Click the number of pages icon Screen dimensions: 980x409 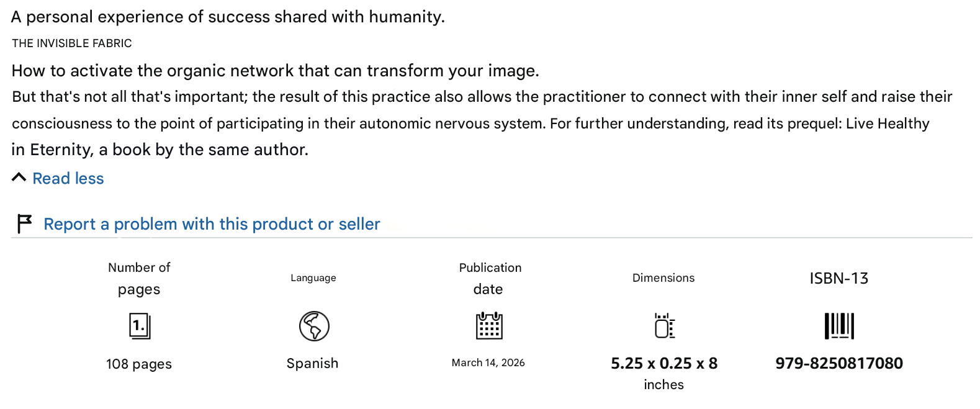click(x=140, y=326)
